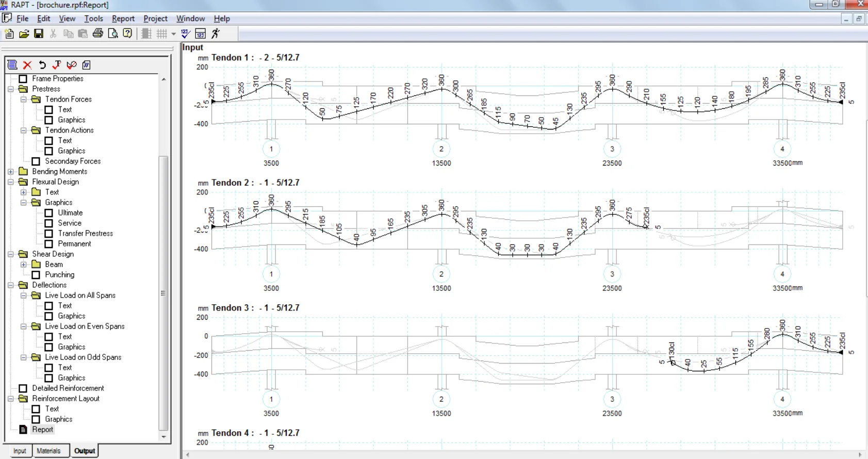Viewport: 868px width, 459px height.
Task: Tick the Service checkbox
Action: pos(49,223)
